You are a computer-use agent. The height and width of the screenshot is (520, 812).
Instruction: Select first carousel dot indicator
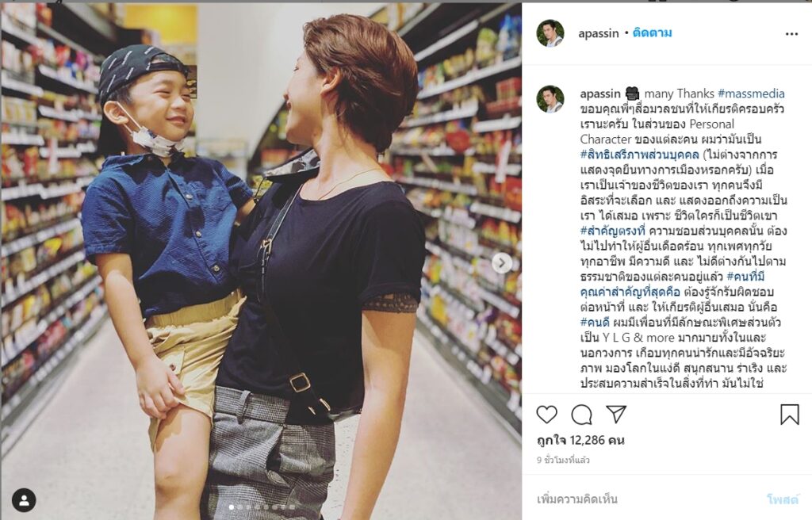coord(232,507)
